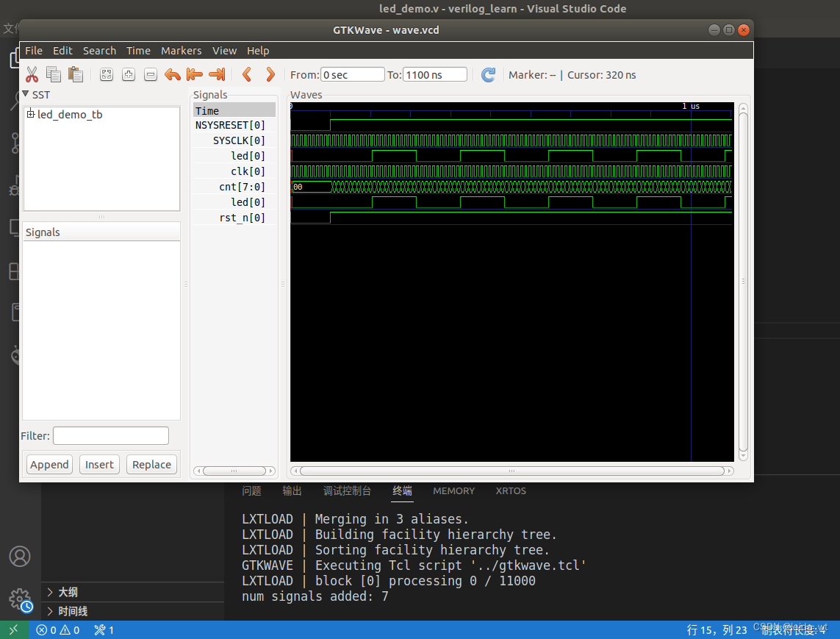
Task: Click the Paste clipboard icon
Action: (x=76, y=74)
